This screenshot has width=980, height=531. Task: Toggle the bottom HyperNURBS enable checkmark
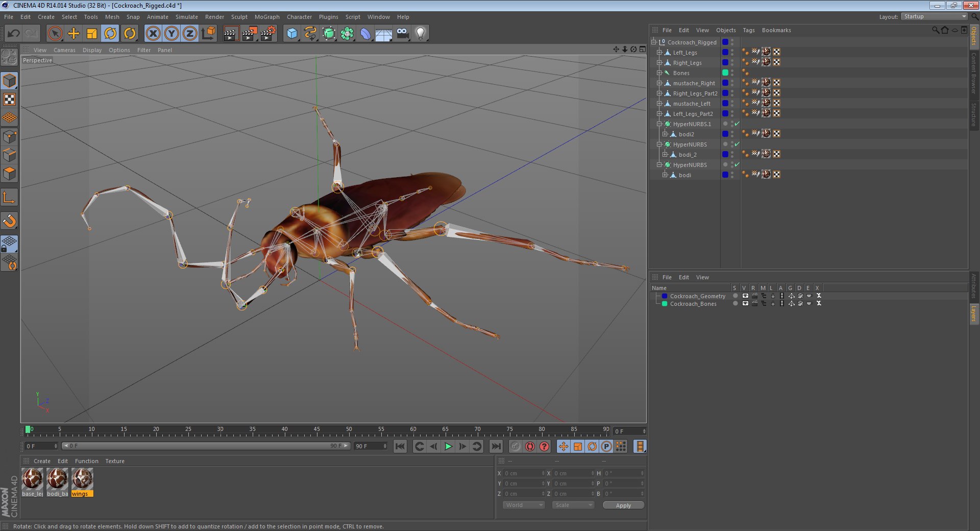(737, 165)
